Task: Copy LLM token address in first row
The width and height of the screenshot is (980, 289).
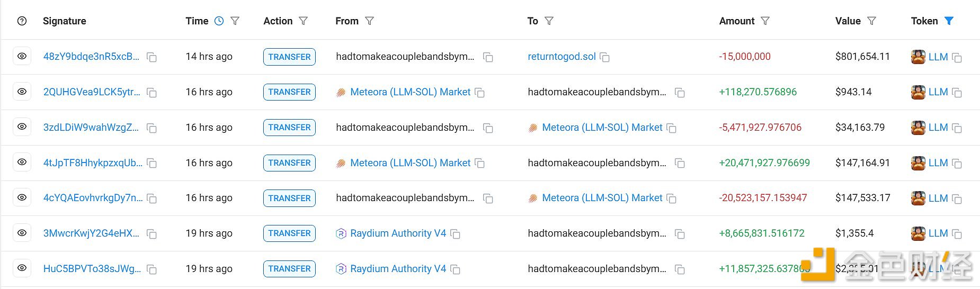Action: tap(957, 57)
